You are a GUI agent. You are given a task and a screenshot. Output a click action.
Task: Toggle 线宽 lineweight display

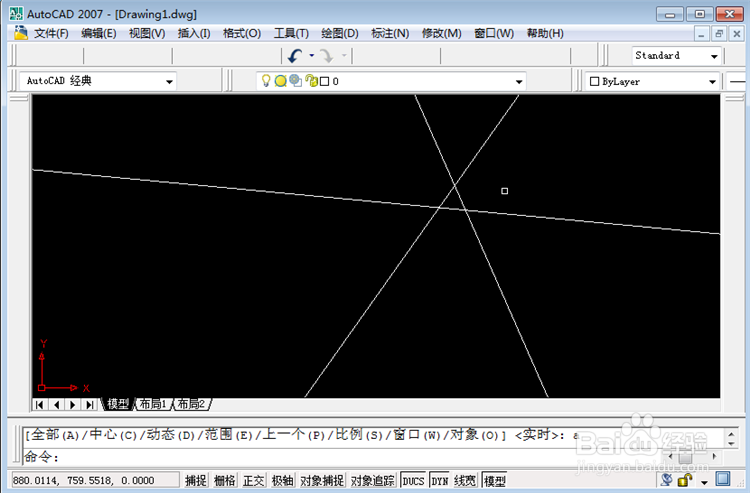[x=465, y=481]
